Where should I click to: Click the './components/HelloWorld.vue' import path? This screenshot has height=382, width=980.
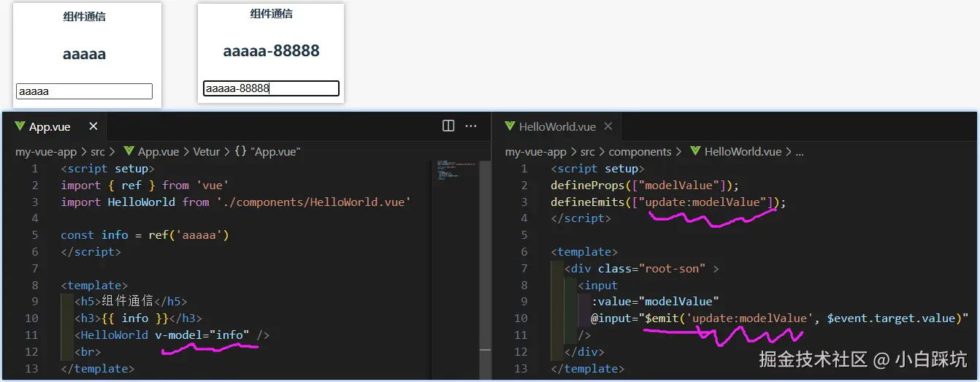click(314, 202)
